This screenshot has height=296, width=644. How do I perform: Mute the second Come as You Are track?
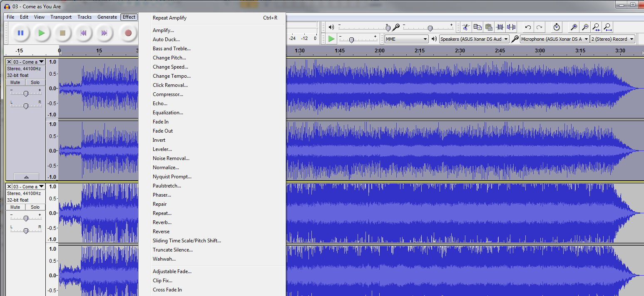15,207
